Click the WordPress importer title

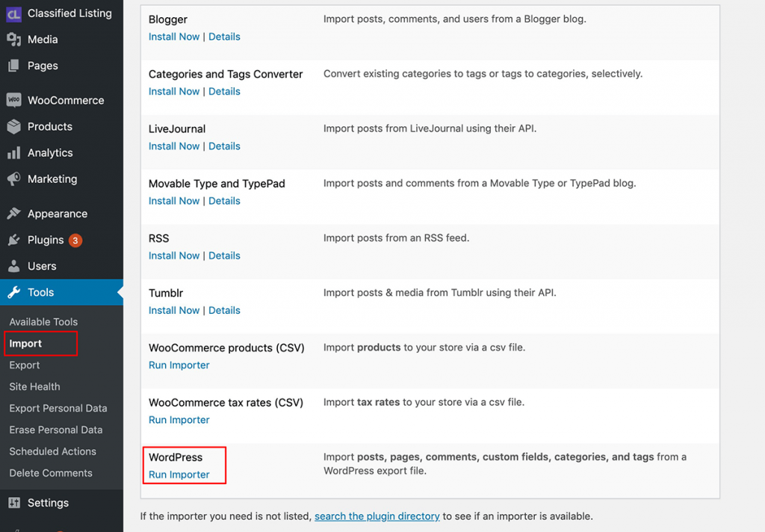click(x=176, y=457)
